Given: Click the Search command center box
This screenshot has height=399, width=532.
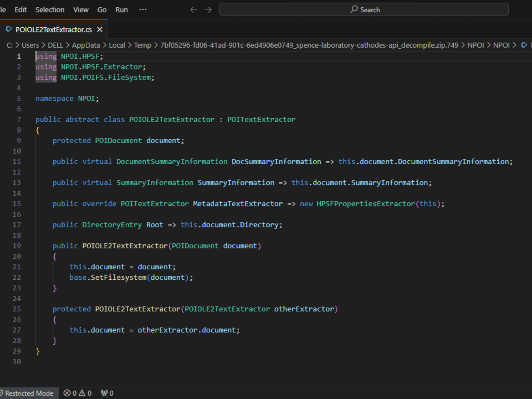Looking at the screenshot, I should [x=364, y=10].
